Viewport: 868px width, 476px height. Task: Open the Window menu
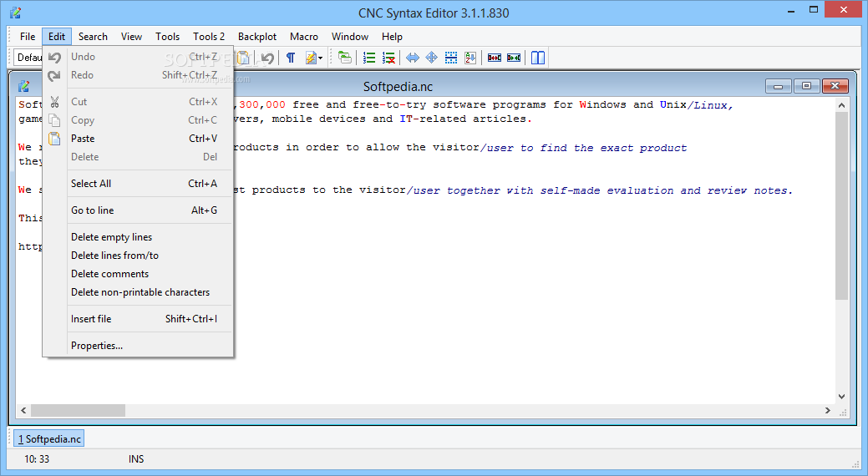click(350, 37)
